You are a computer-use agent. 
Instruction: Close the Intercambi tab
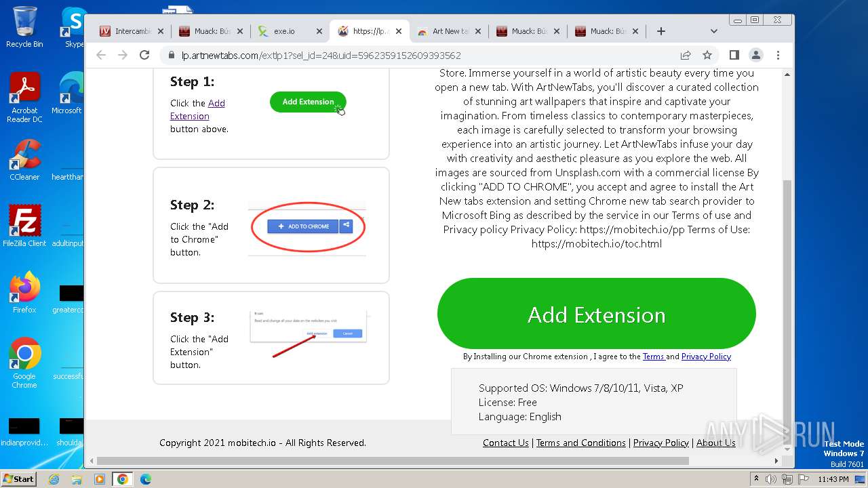point(161,31)
